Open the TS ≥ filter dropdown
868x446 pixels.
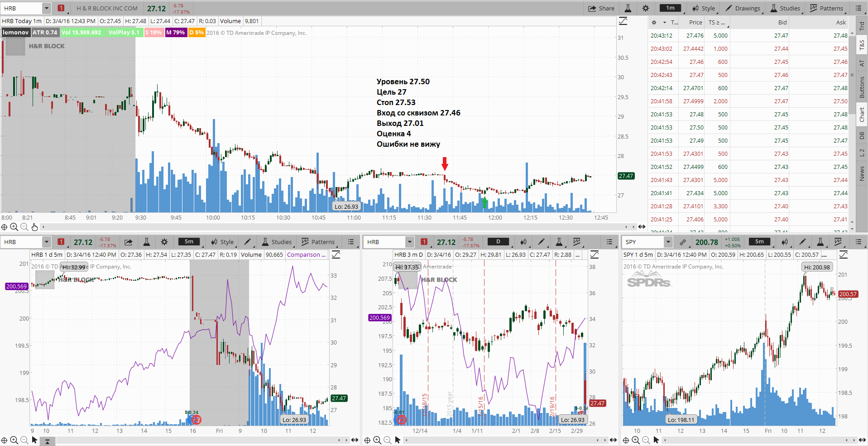[717, 22]
